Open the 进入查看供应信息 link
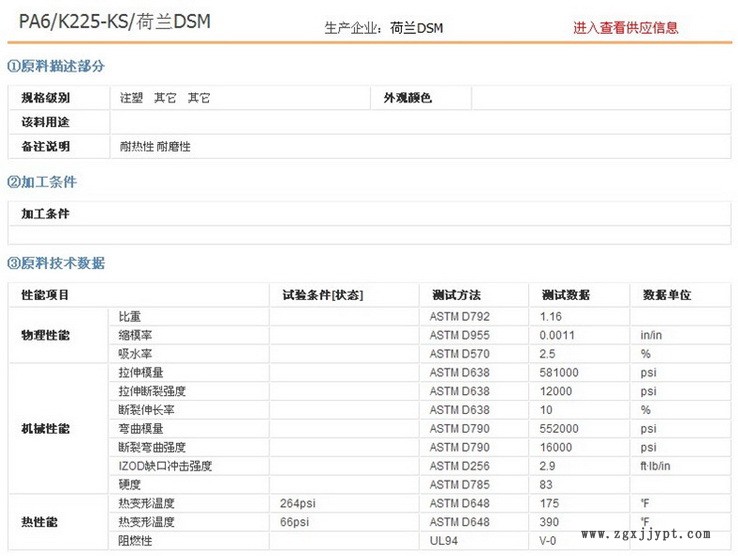 click(626, 28)
